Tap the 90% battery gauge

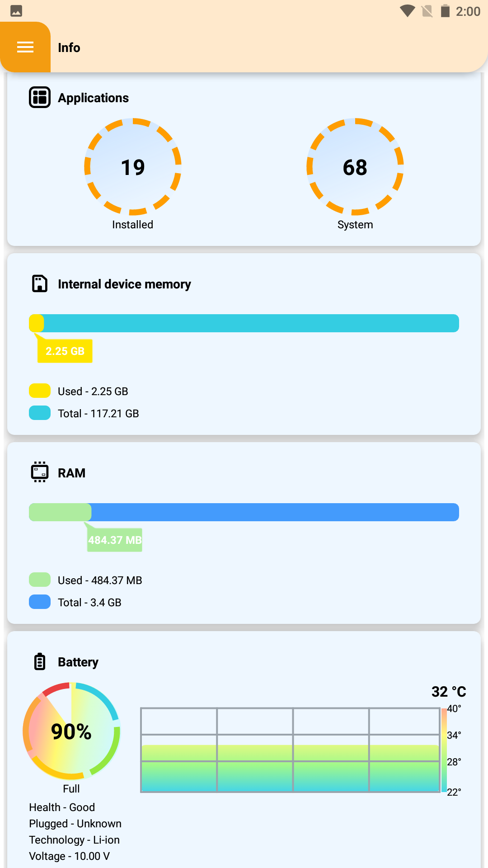[x=71, y=731]
